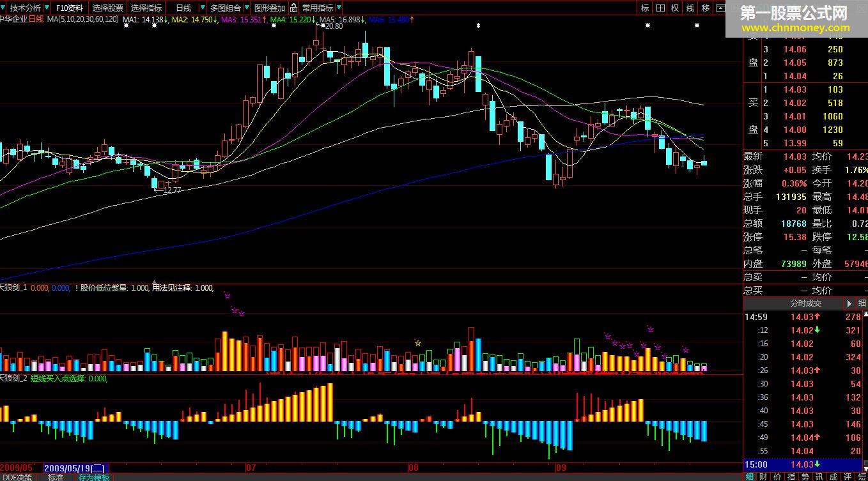The width and height of the screenshot is (868, 481).
Task: Select the 财 finance tab
Action: click(763, 476)
